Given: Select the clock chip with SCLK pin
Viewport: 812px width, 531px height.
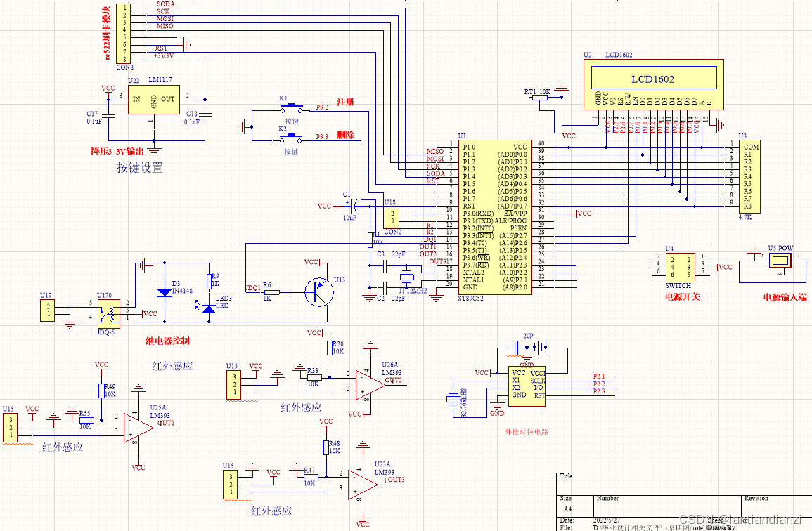Looking at the screenshot, I should [527, 386].
